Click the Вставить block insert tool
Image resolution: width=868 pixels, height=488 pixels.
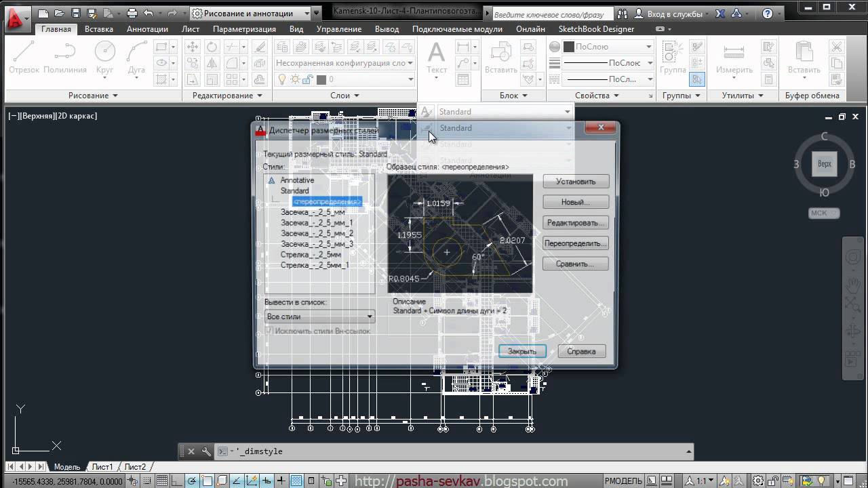501,57
